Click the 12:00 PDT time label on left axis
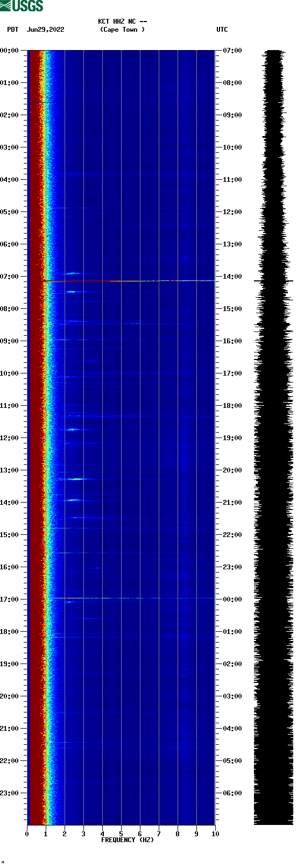 [10, 438]
